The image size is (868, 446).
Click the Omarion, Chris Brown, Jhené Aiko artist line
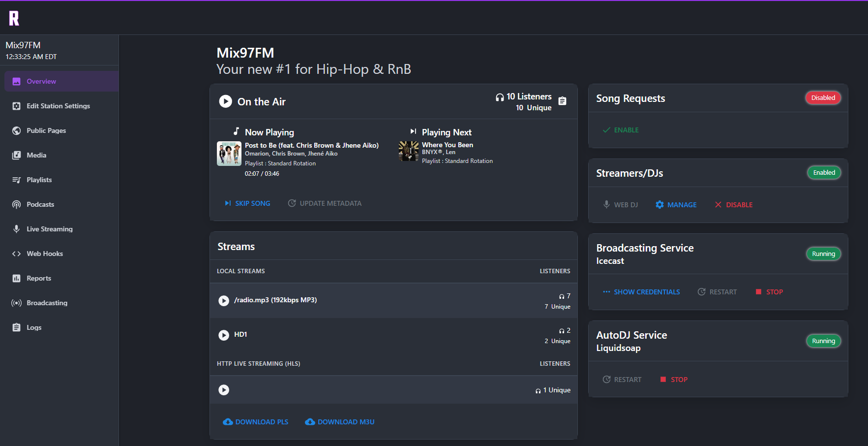click(291, 154)
